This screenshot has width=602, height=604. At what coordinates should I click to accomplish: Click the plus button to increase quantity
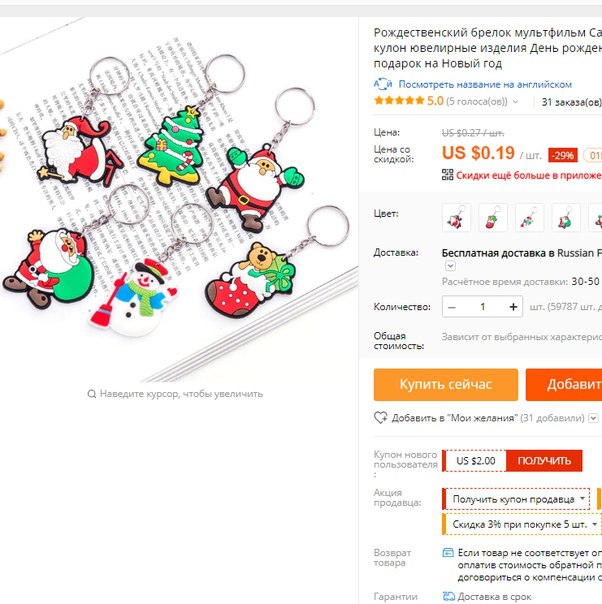(513, 307)
